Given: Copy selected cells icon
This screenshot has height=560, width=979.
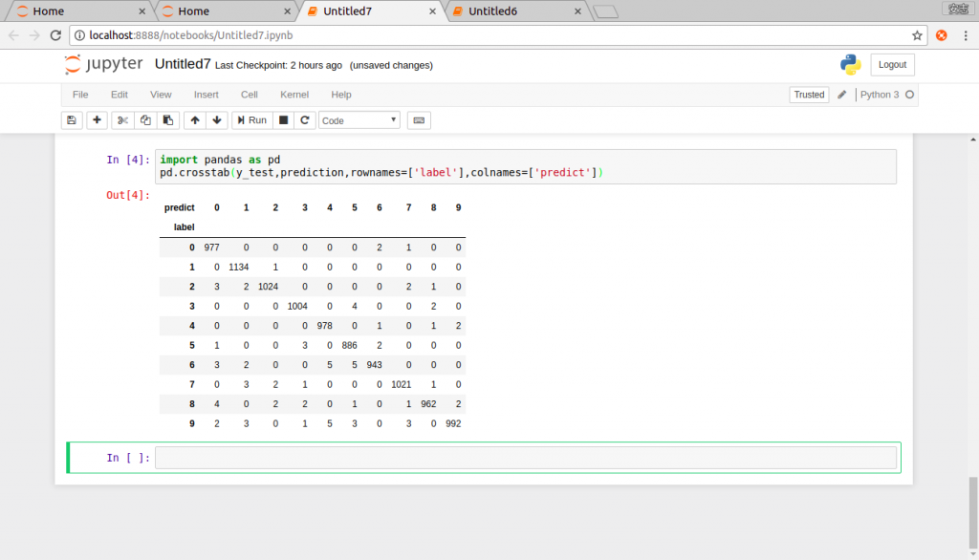Looking at the screenshot, I should 145,119.
